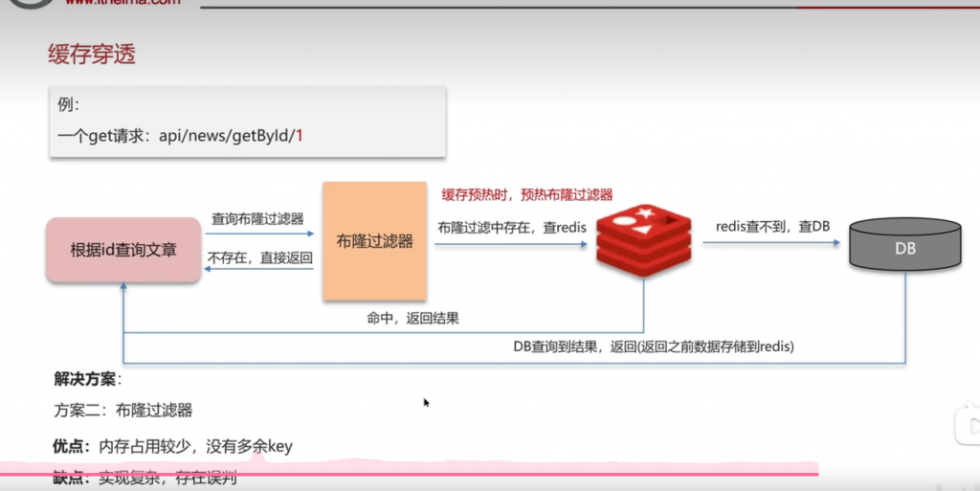Click the 方案二：布隆过滤器 text
Viewport: 980px width, 491px height.
(123, 411)
